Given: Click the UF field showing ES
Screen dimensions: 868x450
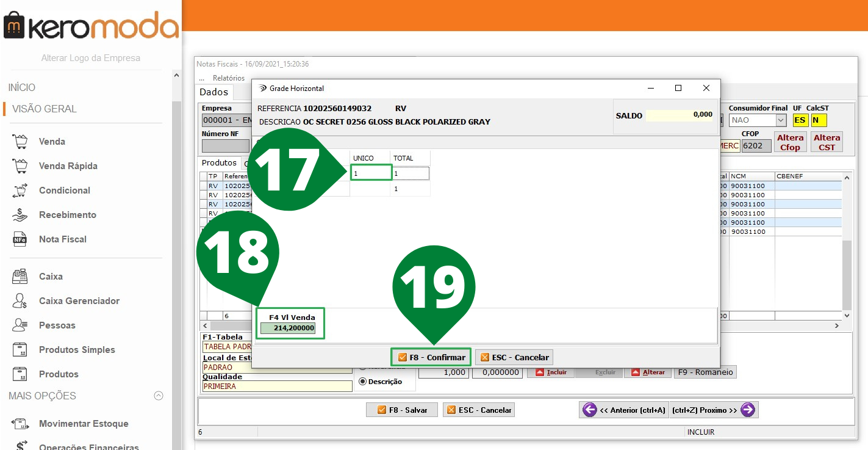Looking at the screenshot, I should tap(800, 120).
